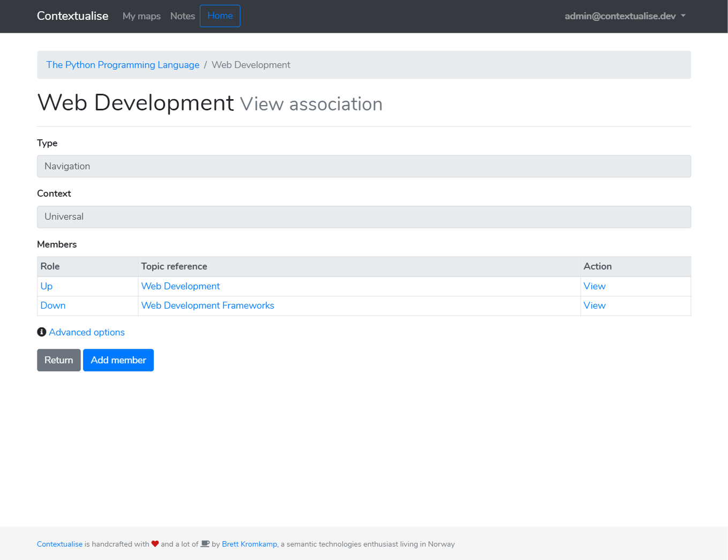This screenshot has width=728, height=560.
Task: Open the Down role link
Action: 53,305
